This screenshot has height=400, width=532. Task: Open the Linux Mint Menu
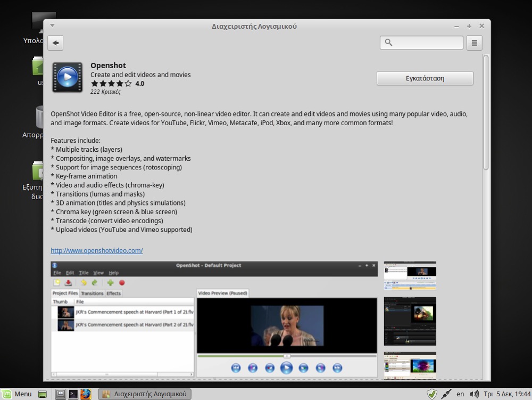click(x=16, y=394)
